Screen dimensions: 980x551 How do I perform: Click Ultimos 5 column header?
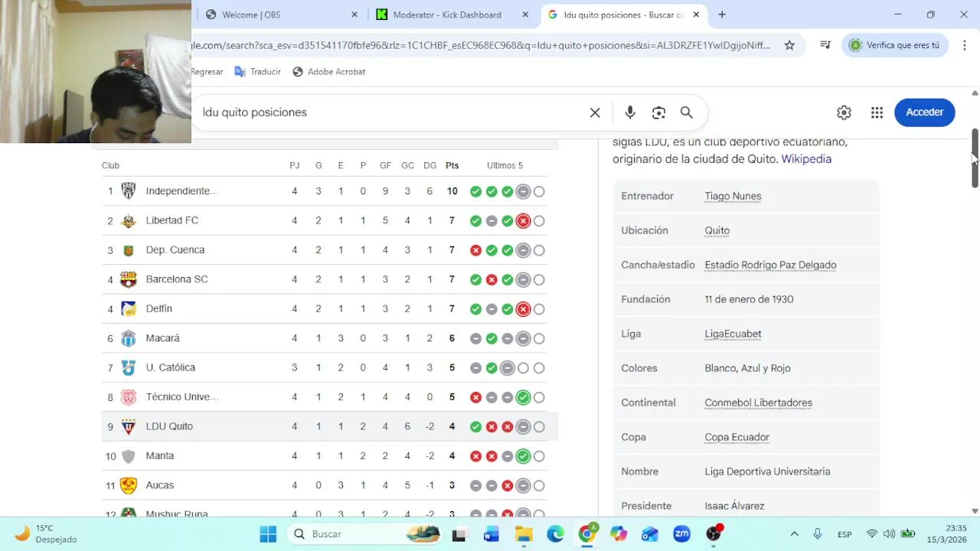point(505,165)
